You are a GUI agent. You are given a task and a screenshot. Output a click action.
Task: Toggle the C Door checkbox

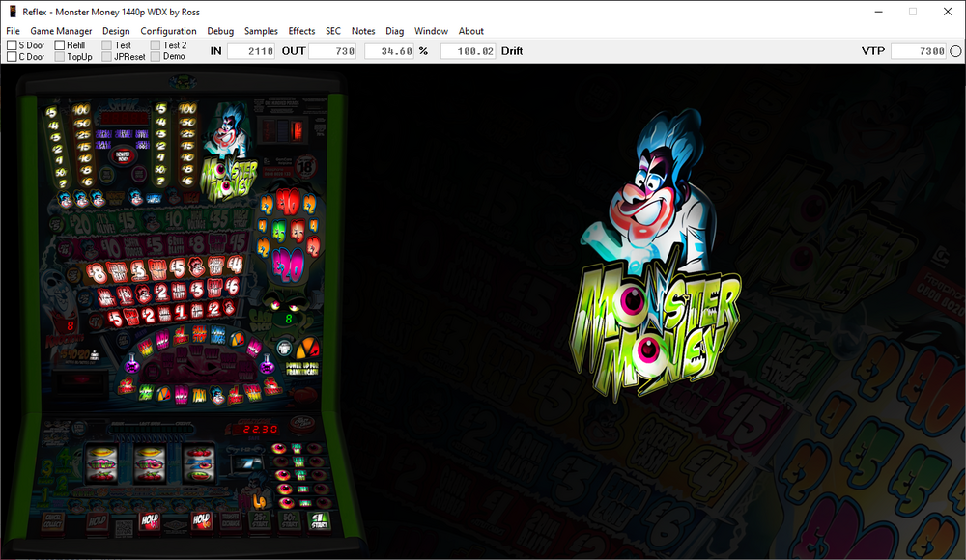(12, 57)
